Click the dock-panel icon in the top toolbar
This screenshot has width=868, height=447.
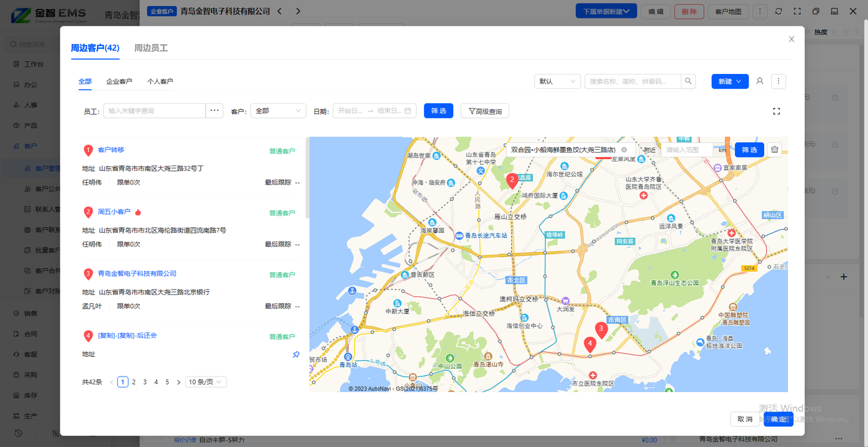(834, 12)
